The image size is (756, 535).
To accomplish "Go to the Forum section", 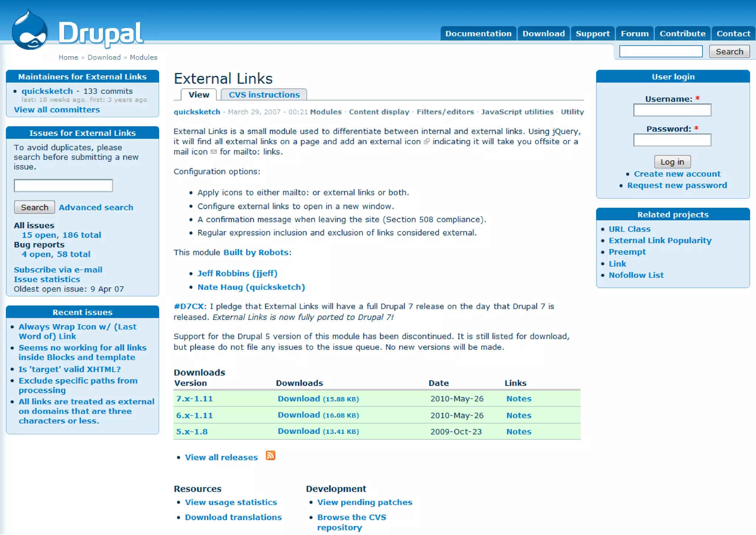I will [634, 34].
